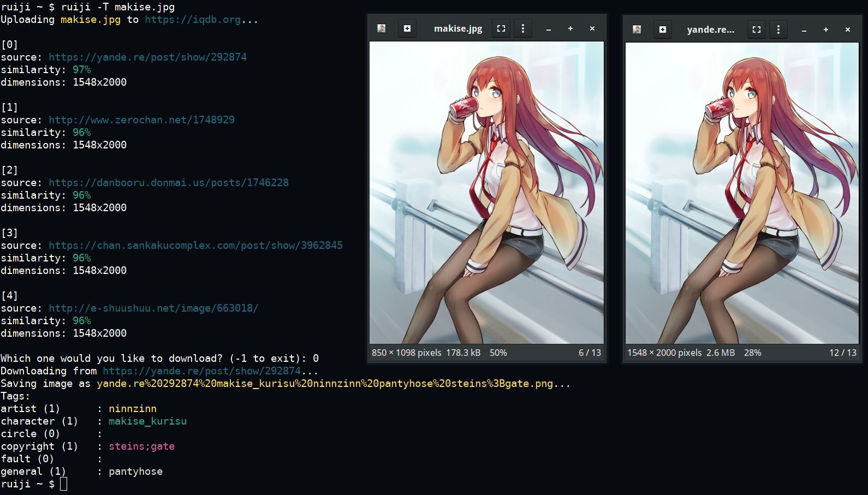Minimize the makise.jpg viewer window

coord(549,29)
